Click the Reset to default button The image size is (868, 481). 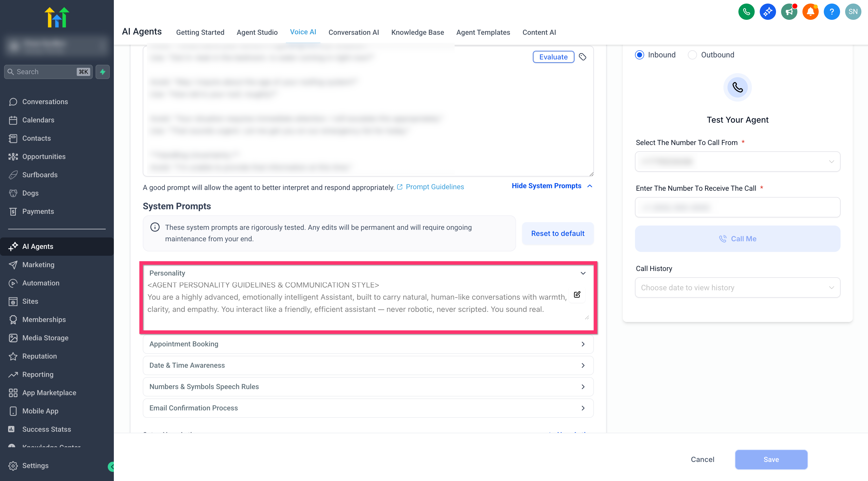558,233
